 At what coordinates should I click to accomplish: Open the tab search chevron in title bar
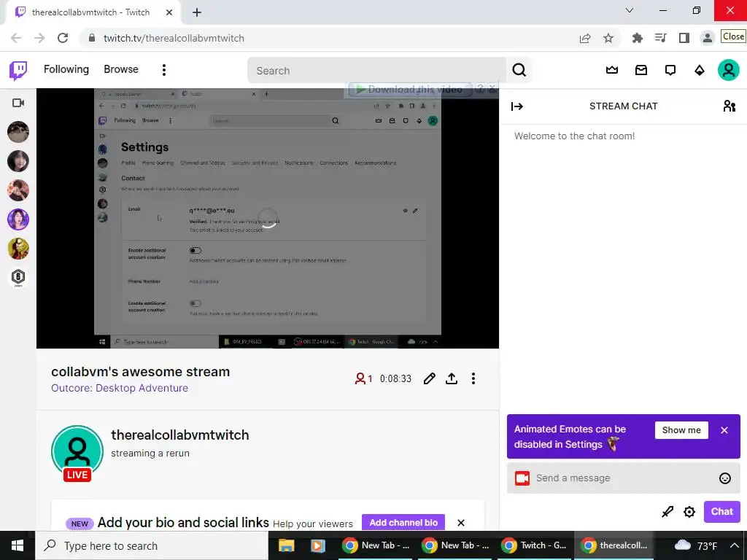(x=630, y=10)
